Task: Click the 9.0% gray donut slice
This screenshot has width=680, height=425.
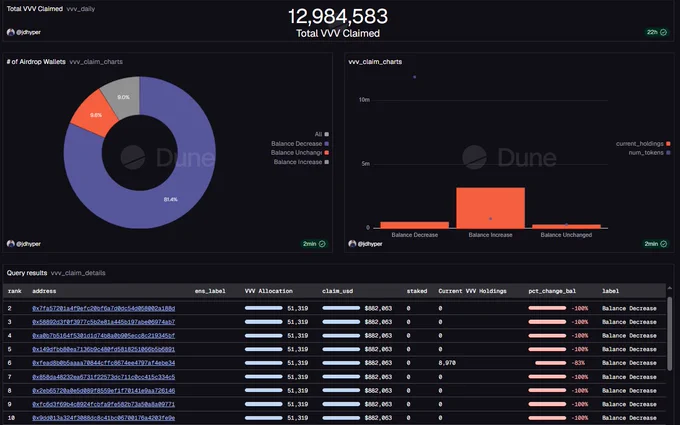Action: click(123, 97)
